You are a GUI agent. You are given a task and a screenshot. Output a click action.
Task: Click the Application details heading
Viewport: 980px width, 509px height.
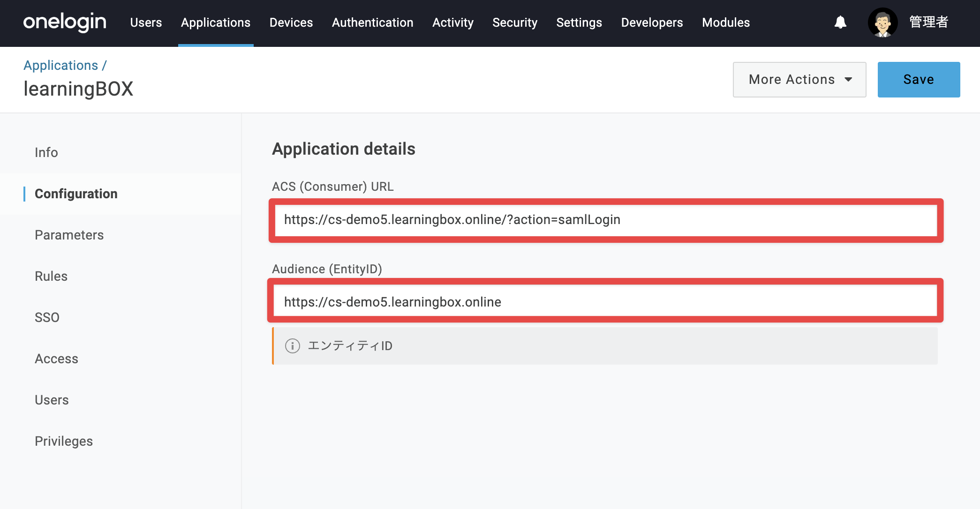344,149
